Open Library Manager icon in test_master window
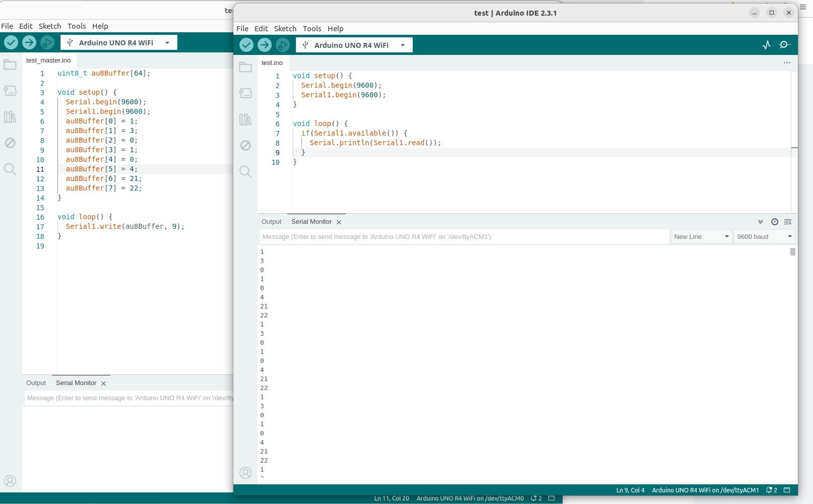The image size is (813, 504). tap(10, 117)
